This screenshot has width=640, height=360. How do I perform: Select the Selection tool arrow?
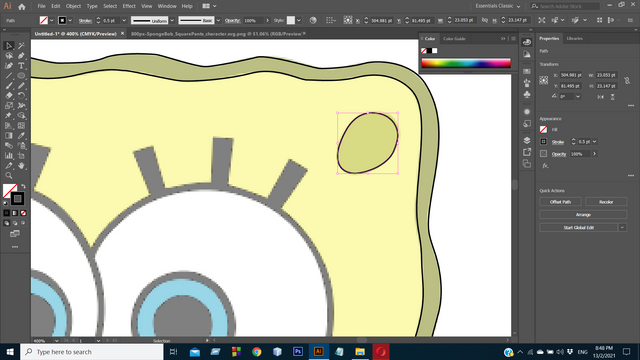9,46
